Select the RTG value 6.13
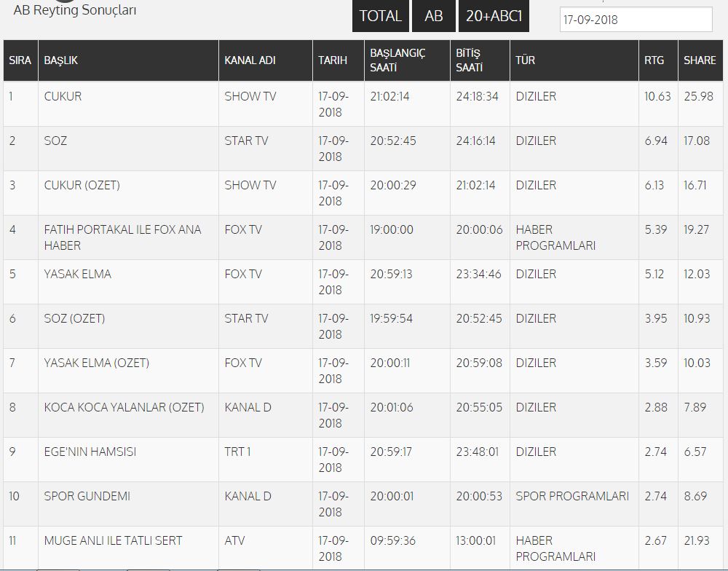Screen dimensions: 728x571 pos(654,185)
